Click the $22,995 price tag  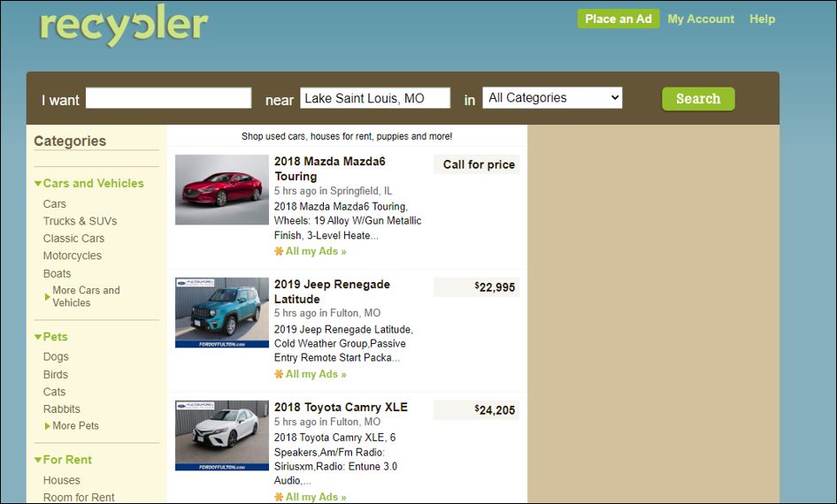tap(477, 287)
